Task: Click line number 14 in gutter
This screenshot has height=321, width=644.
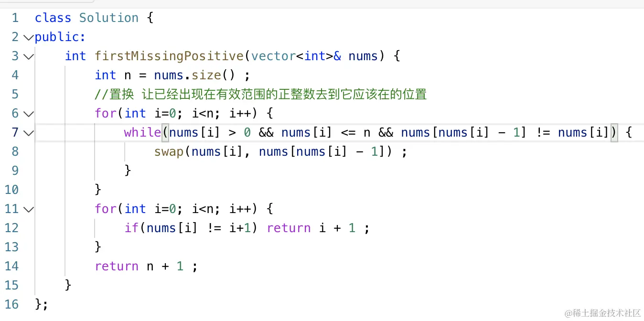Action: tap(11, 267)
